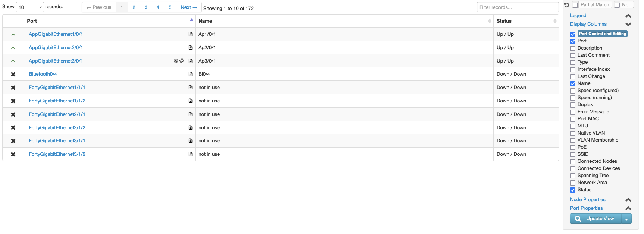Viewport: 644px width, 234px height.
Task: Click the magnifier icon on Update View
Action: (x=577, y=219)
